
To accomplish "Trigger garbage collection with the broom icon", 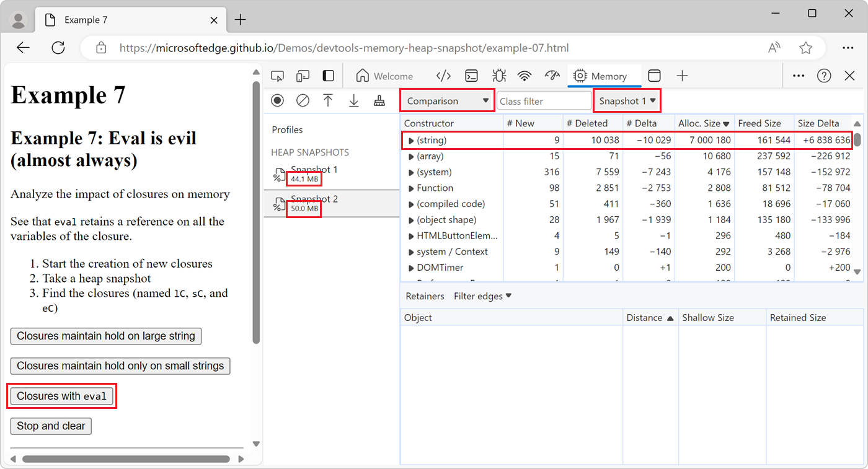I will [379, 100].
